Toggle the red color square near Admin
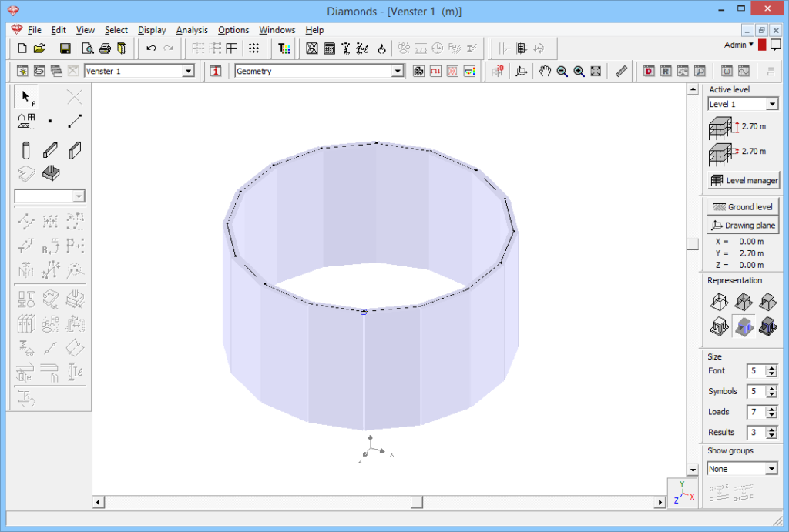 [x=762, y=45]
